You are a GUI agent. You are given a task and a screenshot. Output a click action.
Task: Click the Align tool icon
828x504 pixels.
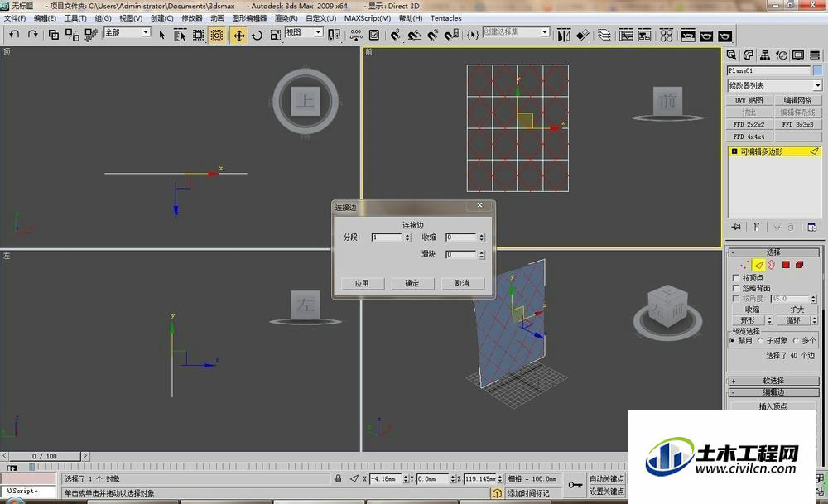pyautogui.click(x=582, y=36)
